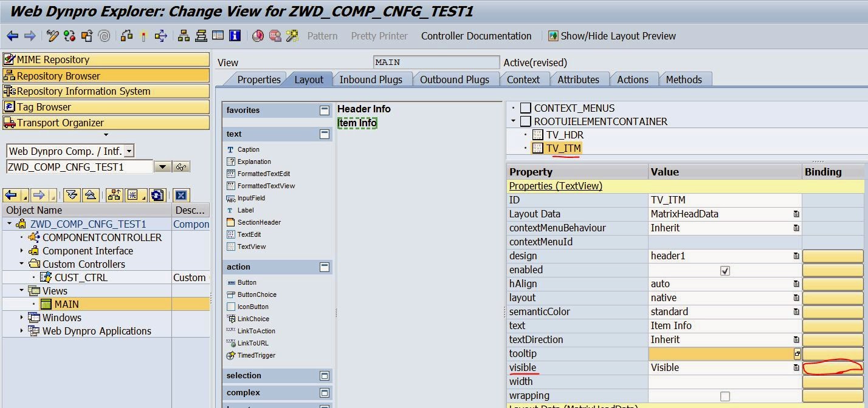Click the Refresh Object List icon
The height and width of the screenshot is (408, 868).
coord(157,195)
